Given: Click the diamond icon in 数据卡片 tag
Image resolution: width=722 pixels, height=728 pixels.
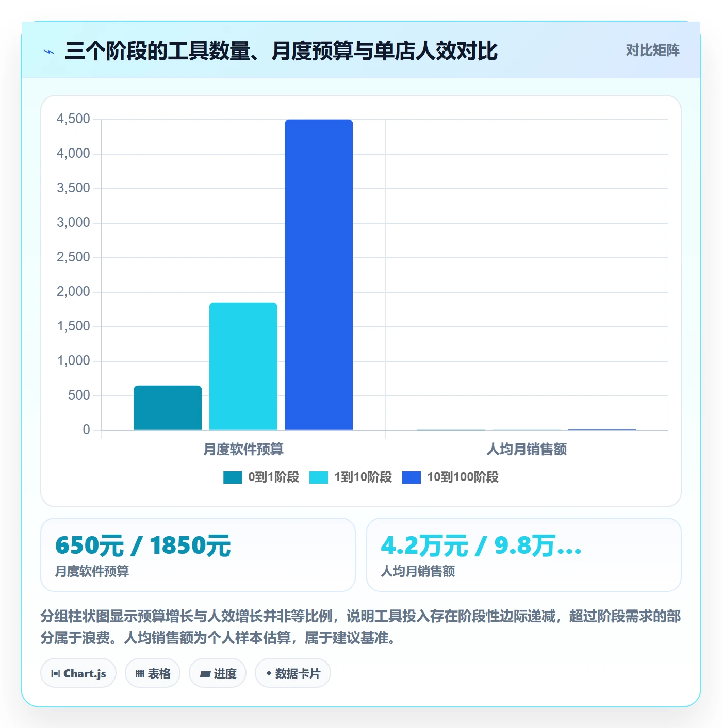Looking at the screenshot, I should pos(269,673).
